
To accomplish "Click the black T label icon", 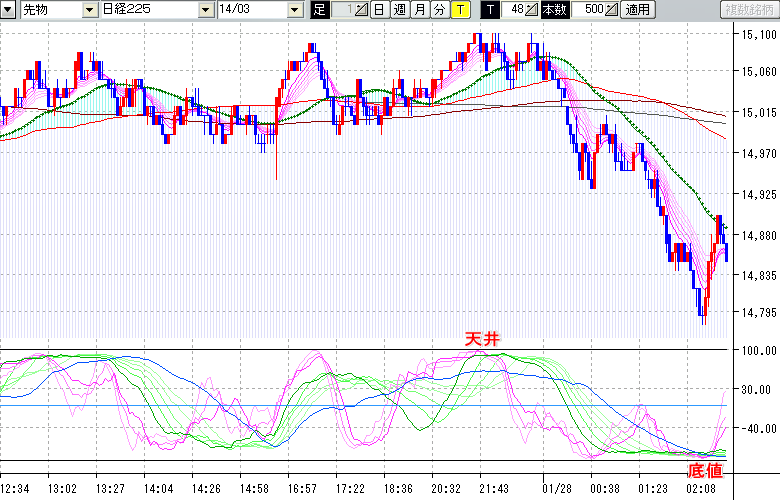I will (x=490, y=10).
